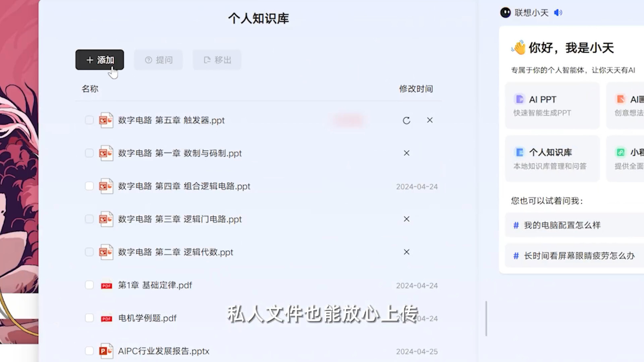Cancel upload of 第五章 触发器.ppt

430,120
